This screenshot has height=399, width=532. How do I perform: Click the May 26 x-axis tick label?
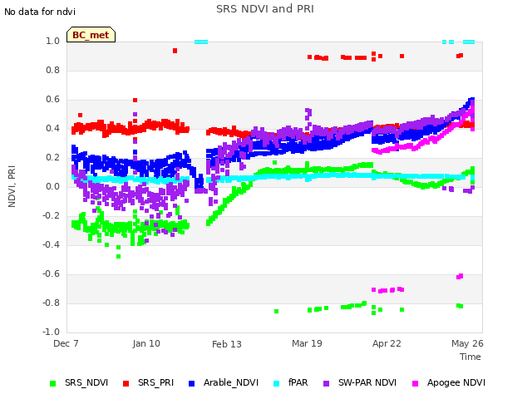[x=467, y=343]
